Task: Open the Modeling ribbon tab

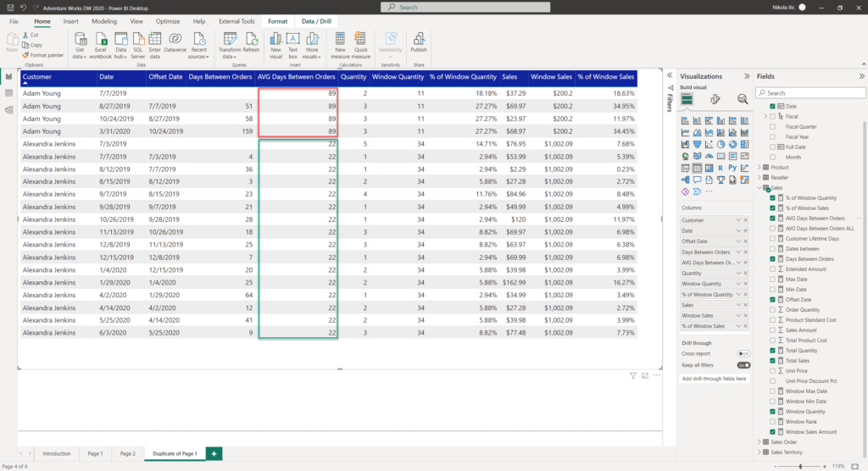Action: (x=104, y=21)
